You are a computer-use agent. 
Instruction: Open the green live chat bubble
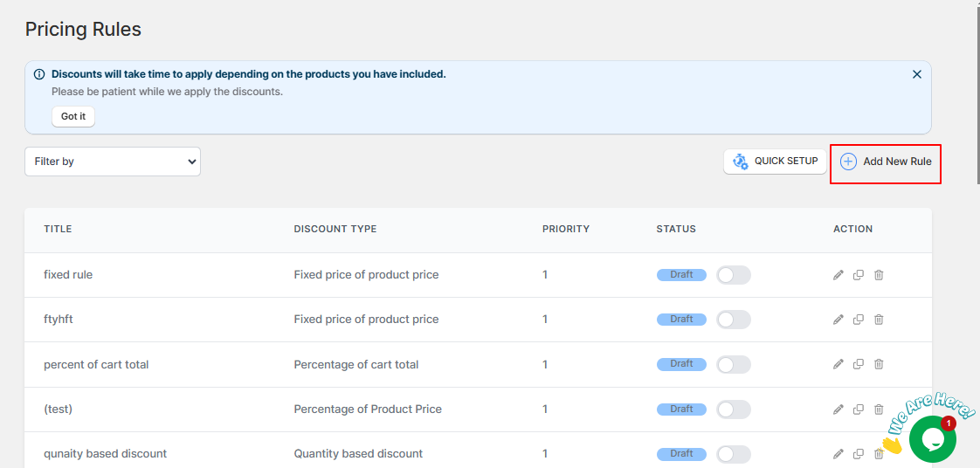(x=933, y=439)
